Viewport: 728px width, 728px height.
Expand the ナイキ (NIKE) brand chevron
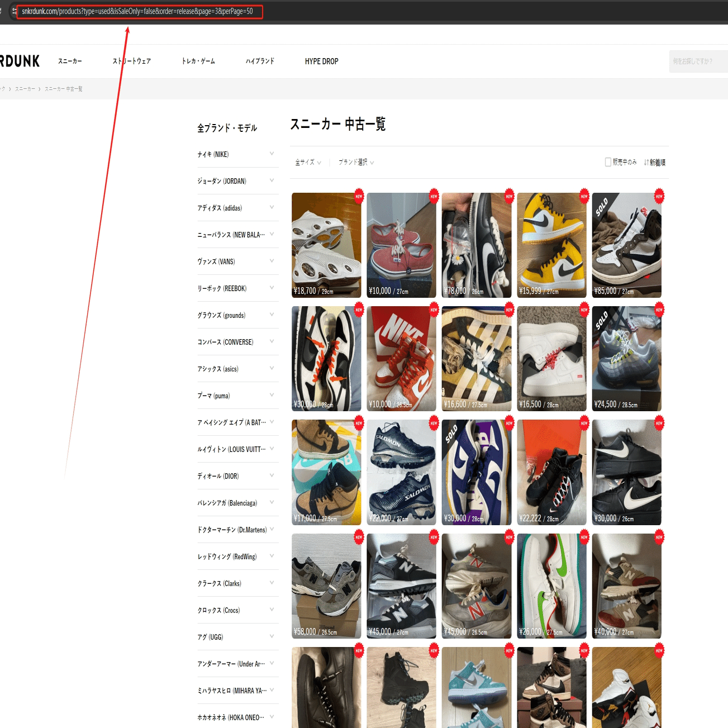click(x=272, y=154)
